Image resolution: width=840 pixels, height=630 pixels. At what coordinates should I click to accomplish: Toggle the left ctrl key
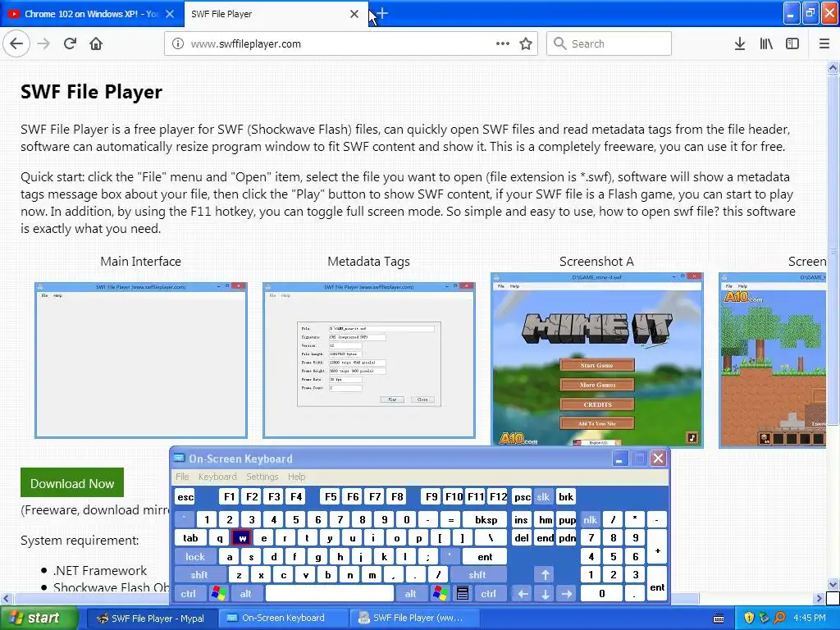point(188,594)
